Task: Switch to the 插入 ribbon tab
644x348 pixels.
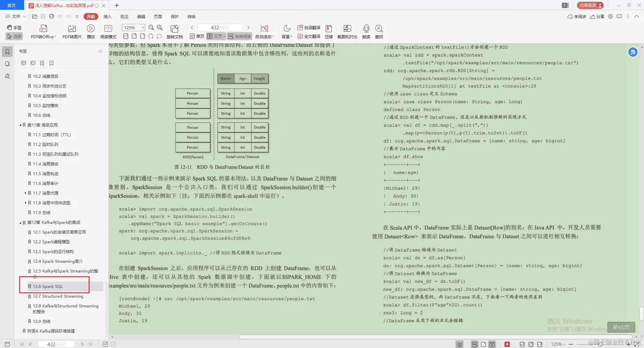Action: click(107, 16)
